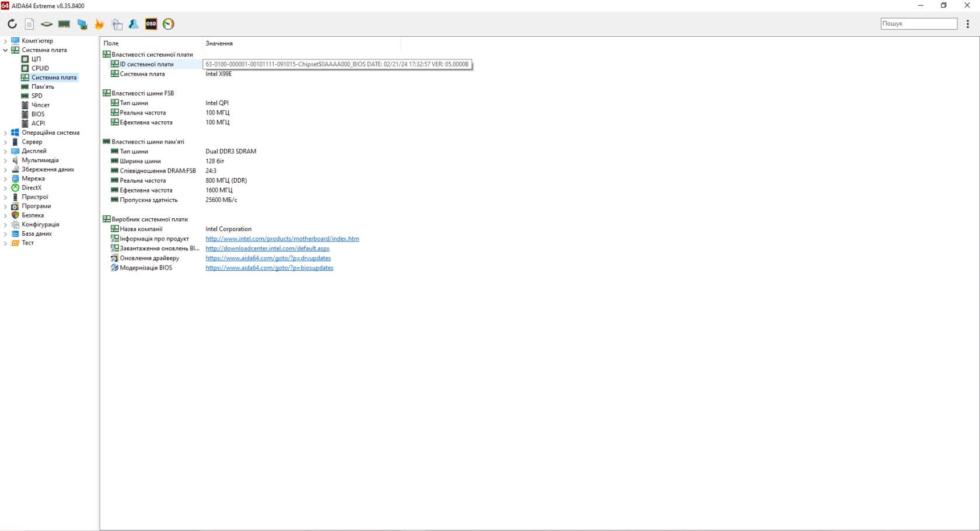Click the flame stability test icon

coord(99,24)
